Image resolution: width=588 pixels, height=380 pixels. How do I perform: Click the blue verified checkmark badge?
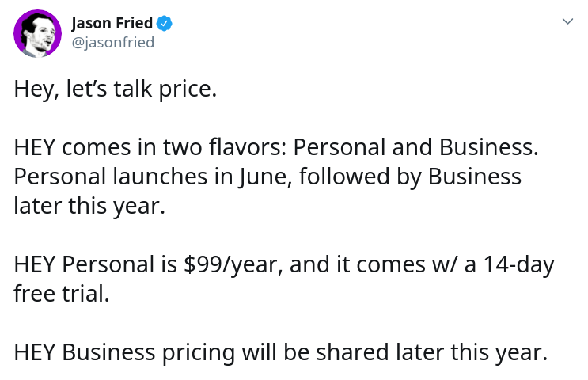click(x=165, y=23)
